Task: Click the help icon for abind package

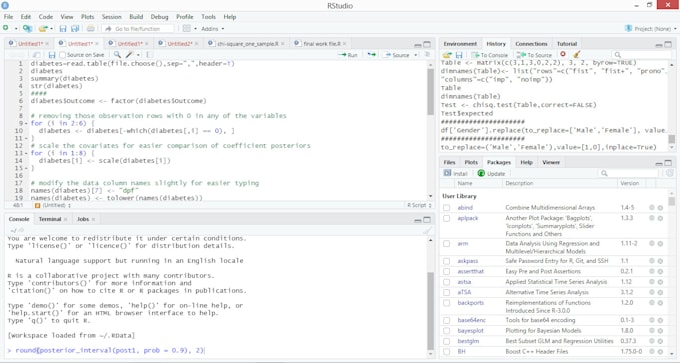Action: 652,208
